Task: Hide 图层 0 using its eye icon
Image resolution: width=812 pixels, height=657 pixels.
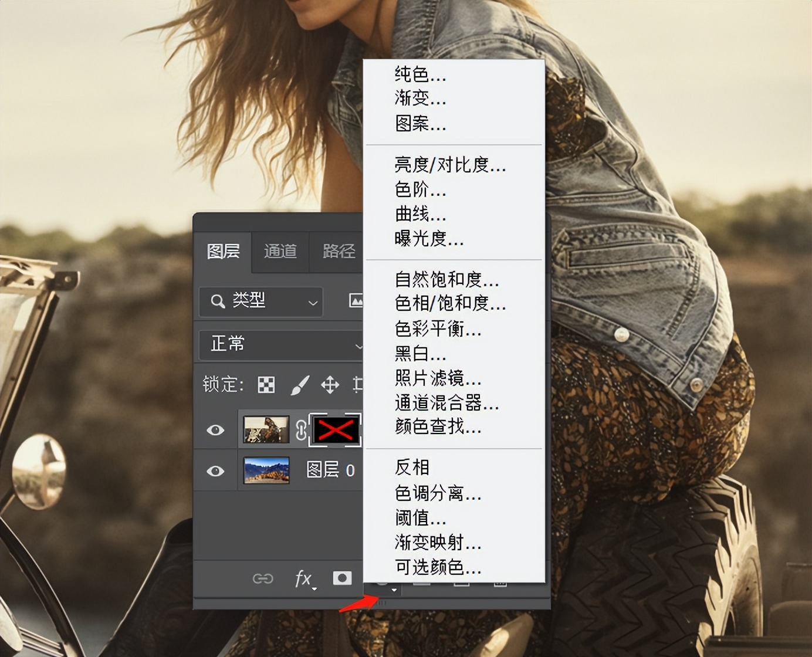Action: 215,471
